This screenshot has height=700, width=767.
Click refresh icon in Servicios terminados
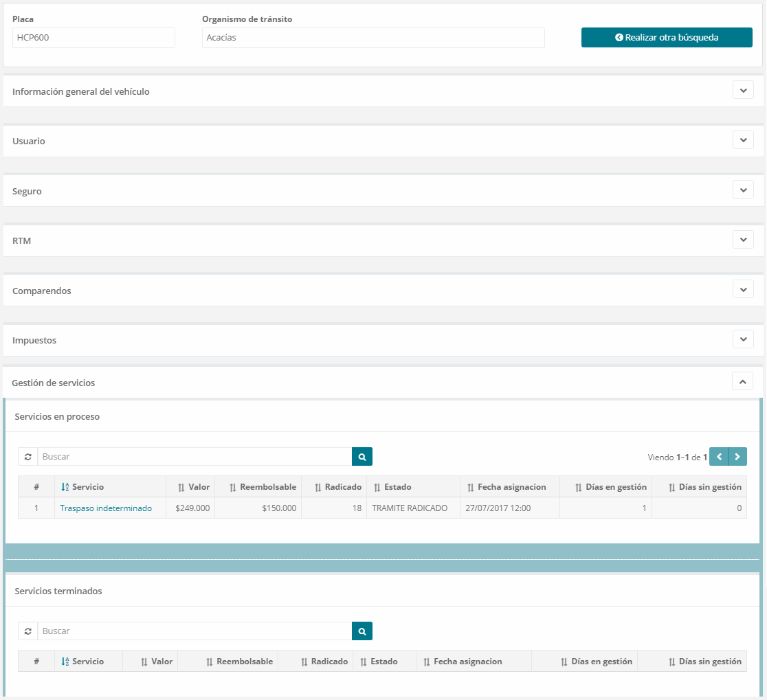27,631
